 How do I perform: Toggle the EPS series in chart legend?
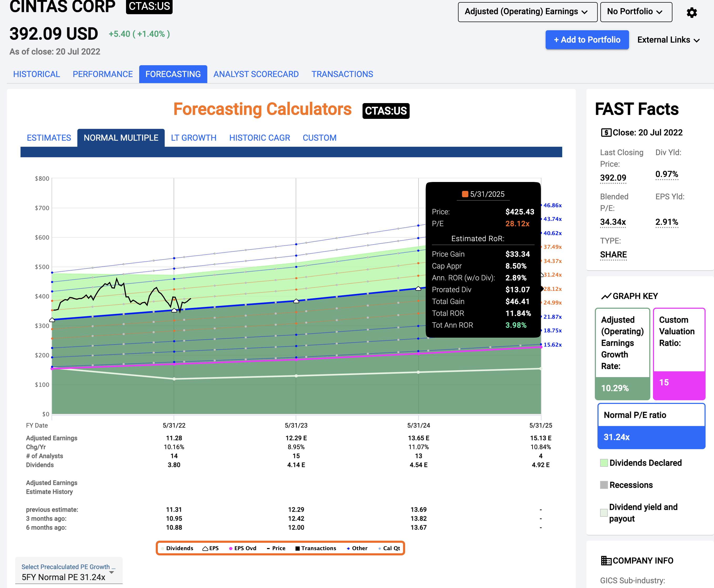point(210,548)
